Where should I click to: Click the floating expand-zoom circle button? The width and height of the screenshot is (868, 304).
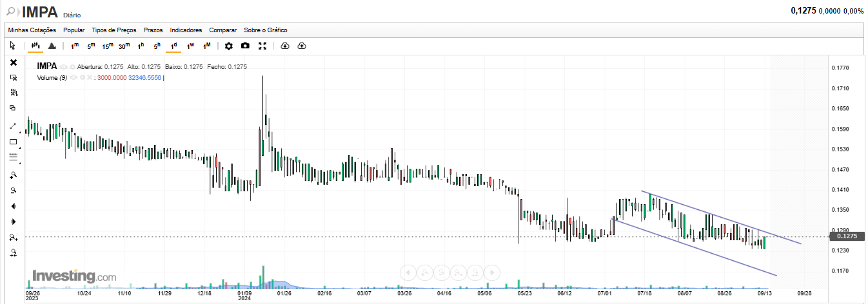pos(459,272)
